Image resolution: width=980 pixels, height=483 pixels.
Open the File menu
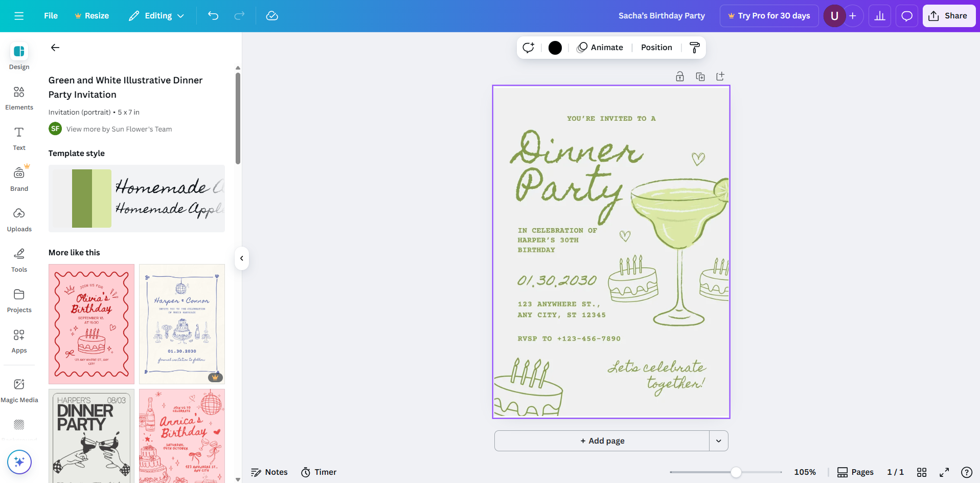pos(51,16)
